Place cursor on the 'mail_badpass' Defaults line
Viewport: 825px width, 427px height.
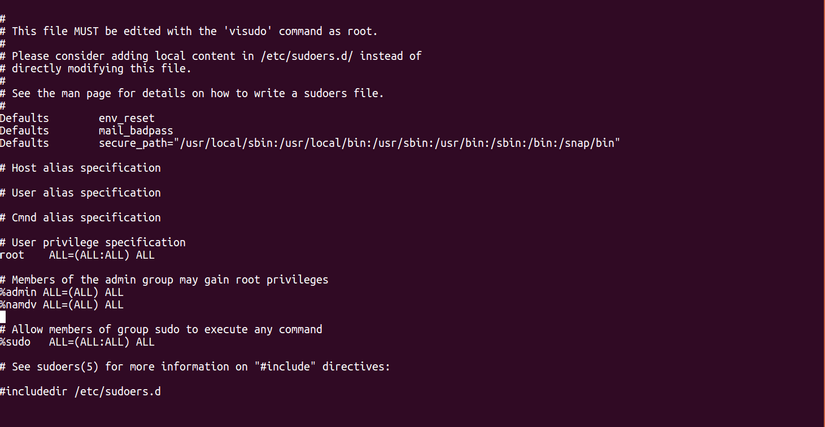[136, 130]
